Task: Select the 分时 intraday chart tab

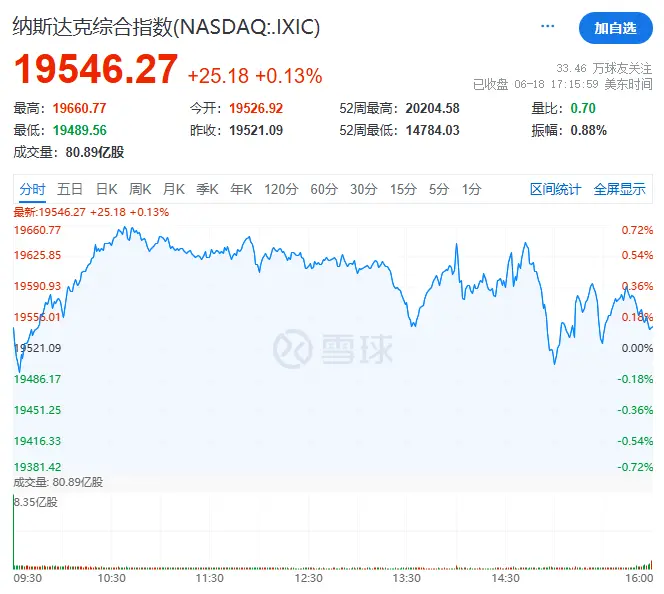Action: tap(32, 189)
